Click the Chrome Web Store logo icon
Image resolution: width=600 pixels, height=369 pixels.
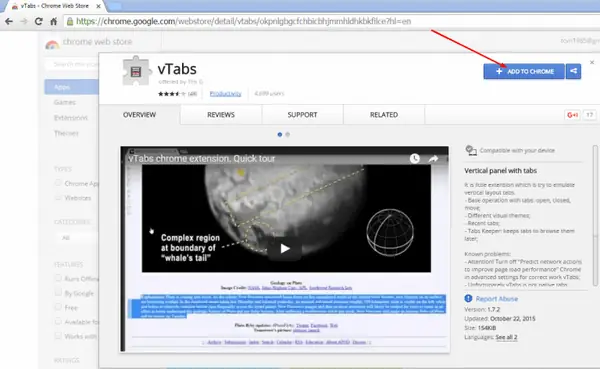(52, 44)
